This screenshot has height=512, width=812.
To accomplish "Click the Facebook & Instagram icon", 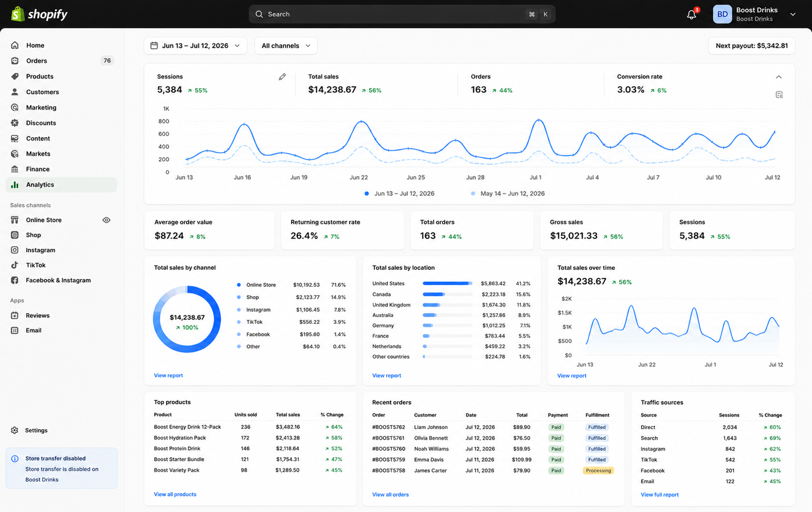I will 15,280.
